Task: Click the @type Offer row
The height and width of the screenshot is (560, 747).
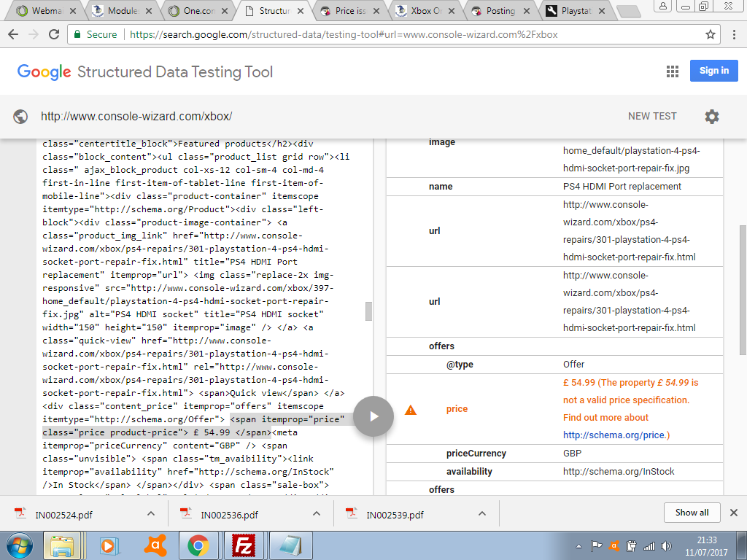Action: (x=554, y=365)
